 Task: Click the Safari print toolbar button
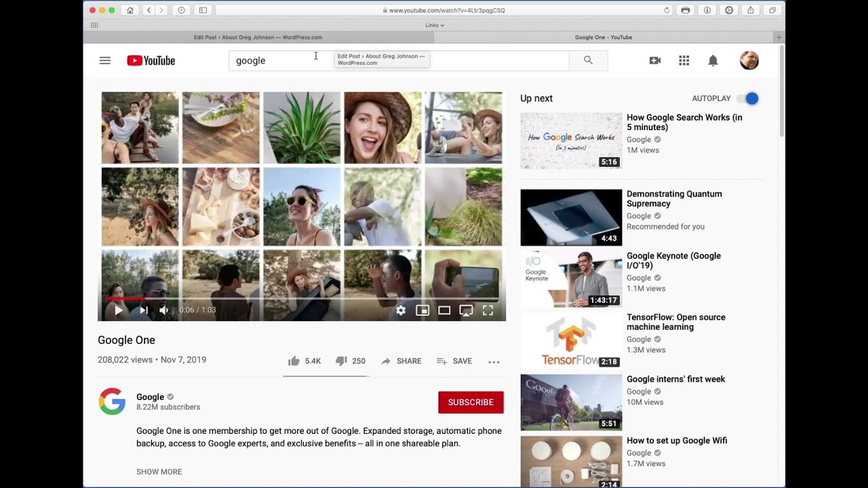pos(686,10)
